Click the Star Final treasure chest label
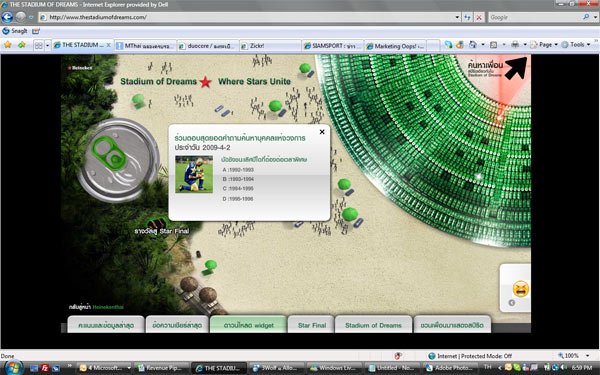The width and height of the screenshot is (600, 375). pyautogui.click(x=161, y=231)
